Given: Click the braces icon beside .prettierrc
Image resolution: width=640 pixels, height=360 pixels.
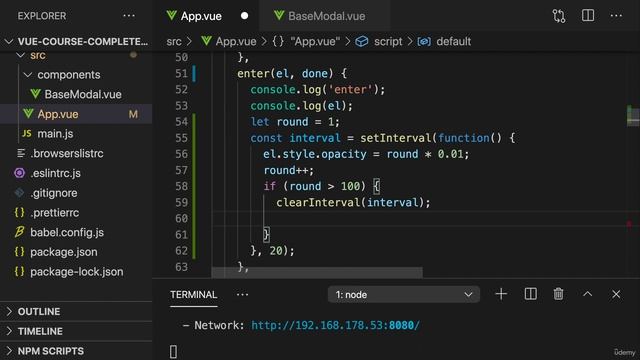Looking at the screenshot, I should tap(19, 213).
